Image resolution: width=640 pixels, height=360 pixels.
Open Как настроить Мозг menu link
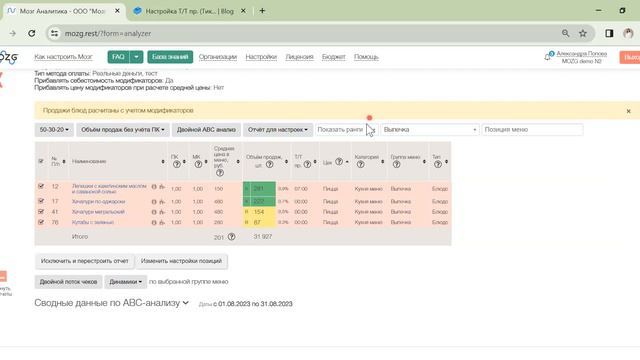(63, 57)
